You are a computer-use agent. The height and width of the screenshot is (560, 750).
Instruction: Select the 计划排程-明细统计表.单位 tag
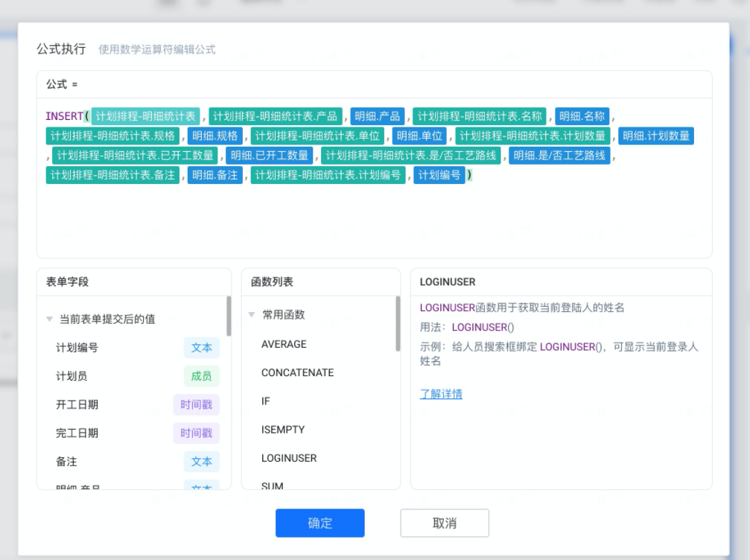click(317, 136)
